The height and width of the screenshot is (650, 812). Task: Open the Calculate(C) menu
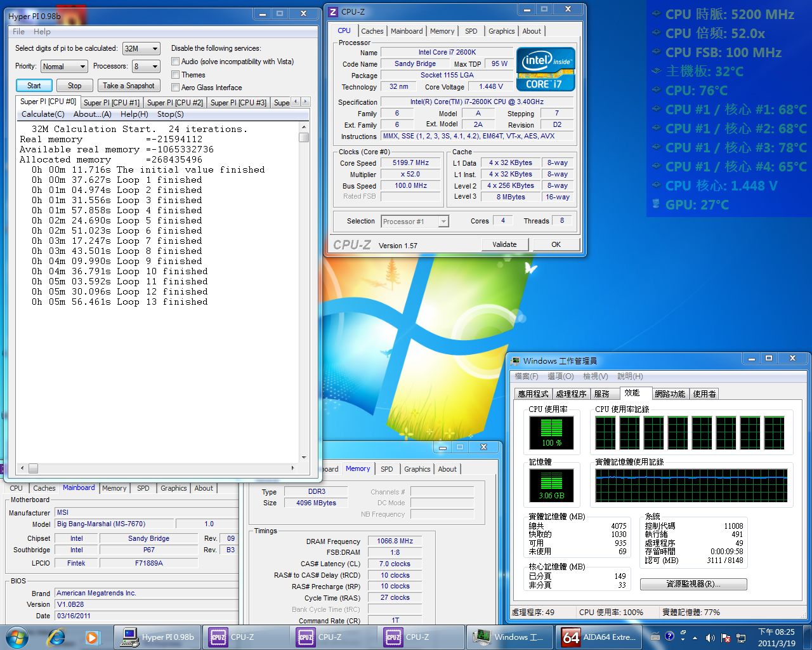click(x=43, y=114)
